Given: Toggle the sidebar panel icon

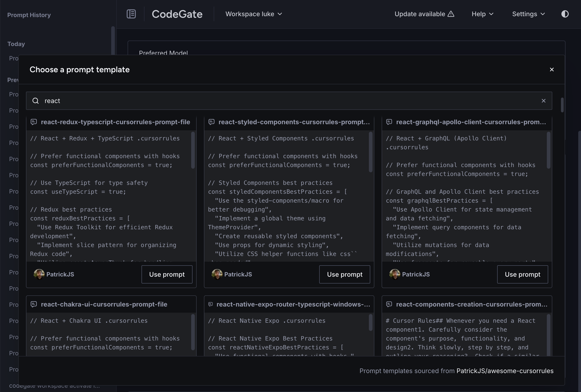Looking at the screenshot, I should pos(131,14).
